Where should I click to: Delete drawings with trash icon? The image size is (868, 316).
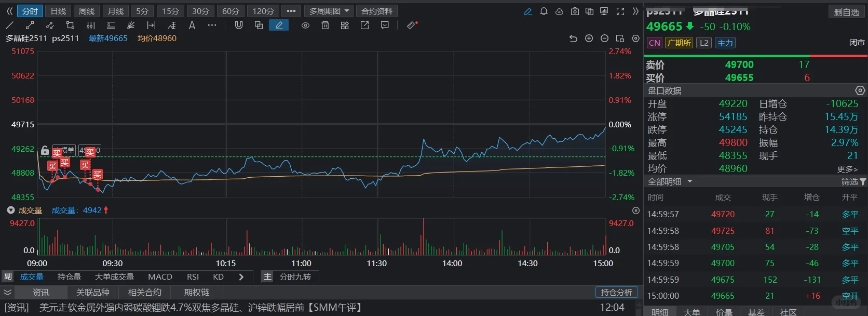point(325,25)
